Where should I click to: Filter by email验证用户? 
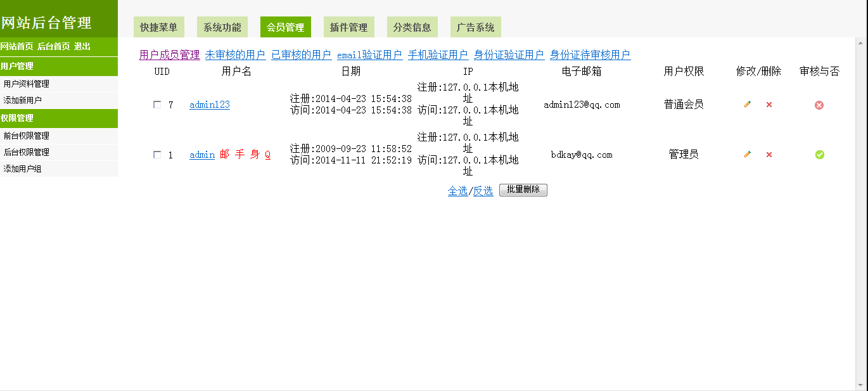point(370,55)
